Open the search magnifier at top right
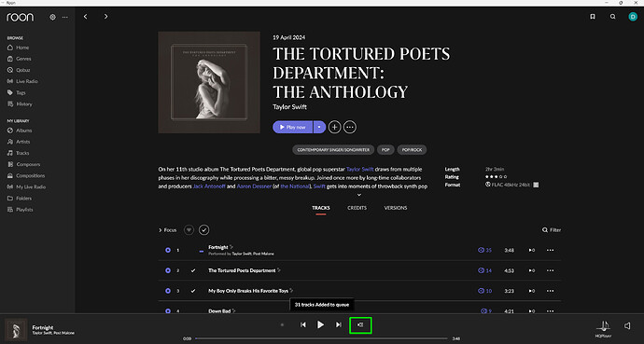This screenshot has width=644, height=344. pyautogui.click(x=613, y=17)
